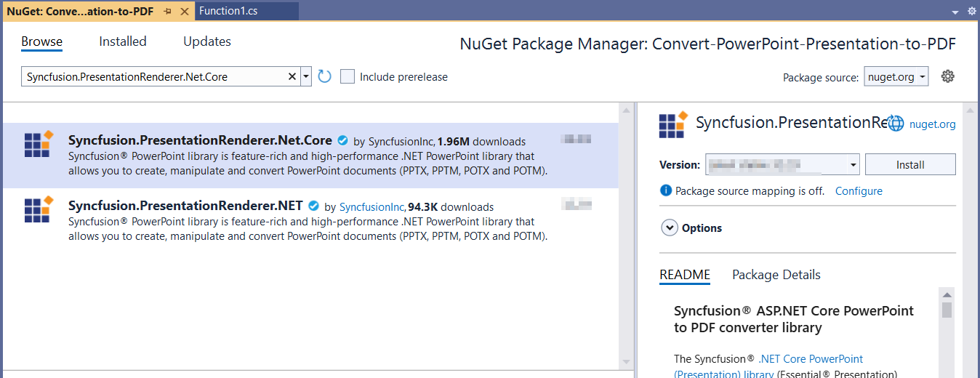The image size is (980, 378).
Task: Click 1.96M downloads text
Action: 481,142
